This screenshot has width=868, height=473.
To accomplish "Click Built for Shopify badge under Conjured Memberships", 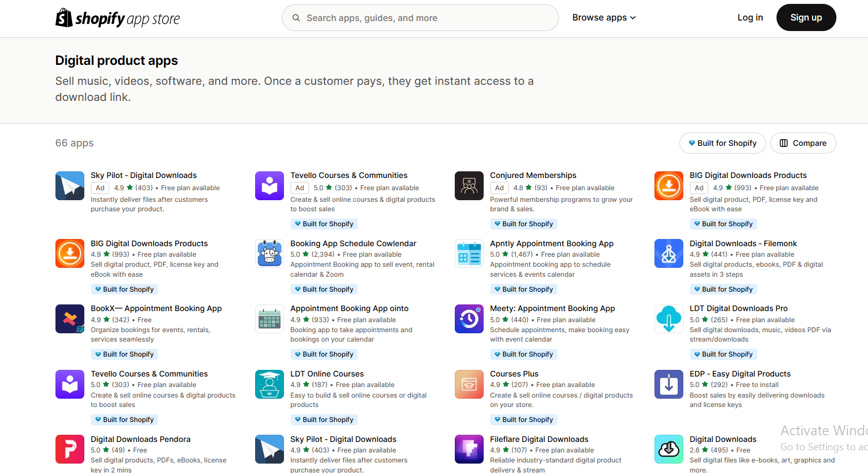I will (524, 224).
